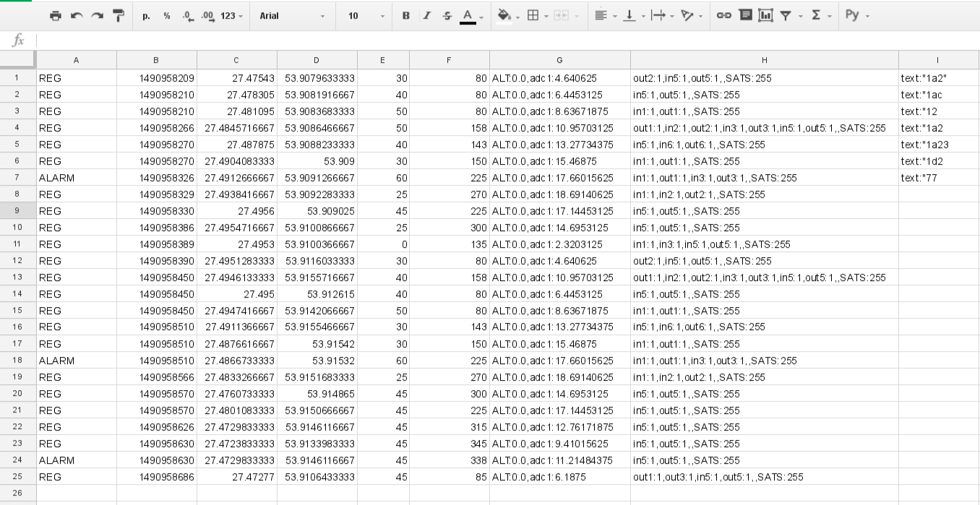Toggle strikethrough formatting
The image size is (980, 505).
[x=447, y=15]
